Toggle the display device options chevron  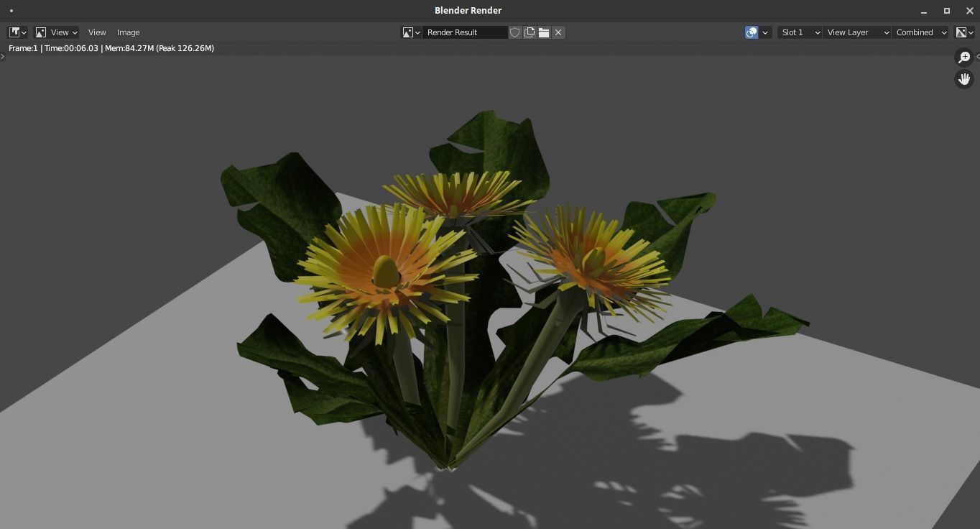(x=764, y=32)
